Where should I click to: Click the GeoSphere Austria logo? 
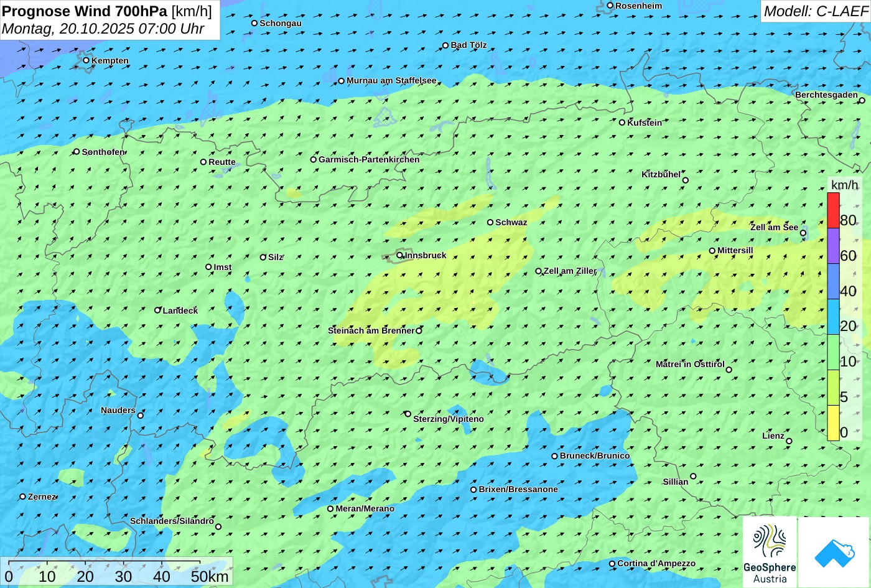(770, 552)
